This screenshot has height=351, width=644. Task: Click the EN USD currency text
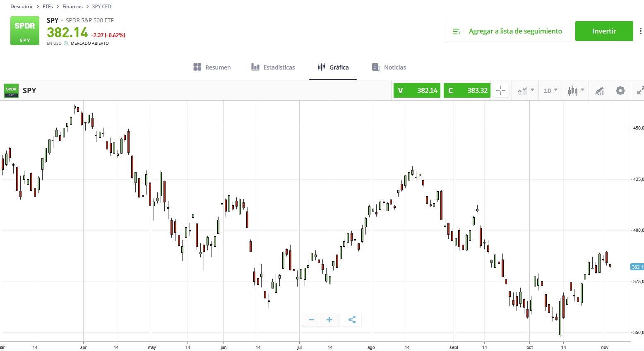54,43
